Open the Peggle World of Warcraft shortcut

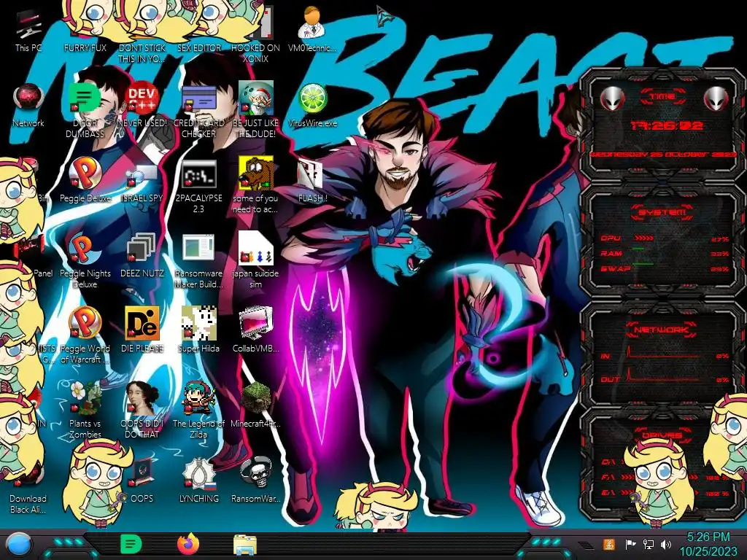point(85,335)
